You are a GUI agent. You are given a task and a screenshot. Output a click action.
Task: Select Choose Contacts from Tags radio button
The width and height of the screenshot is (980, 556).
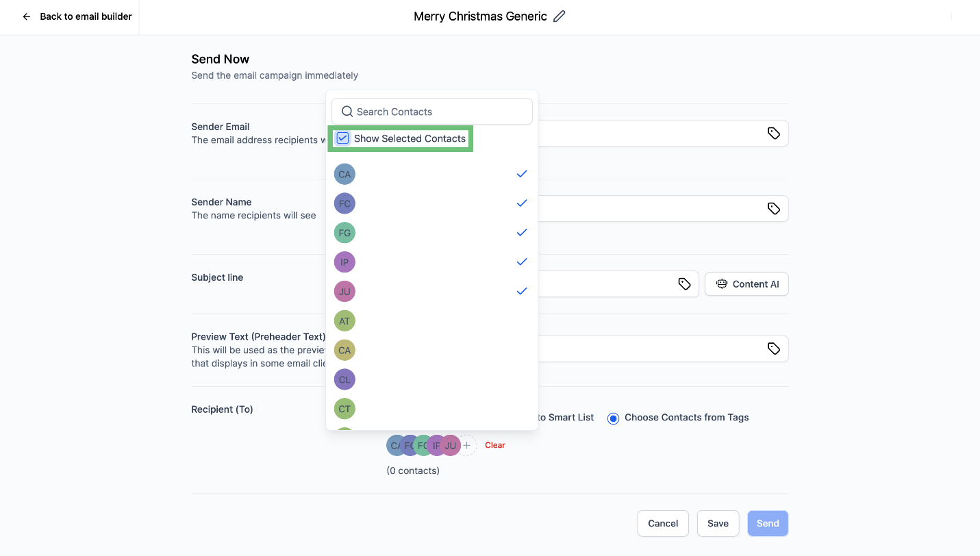coord(614,418)
